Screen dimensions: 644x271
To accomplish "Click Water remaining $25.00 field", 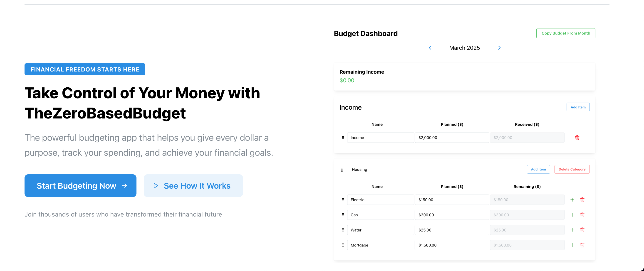I will pos(527,230).
